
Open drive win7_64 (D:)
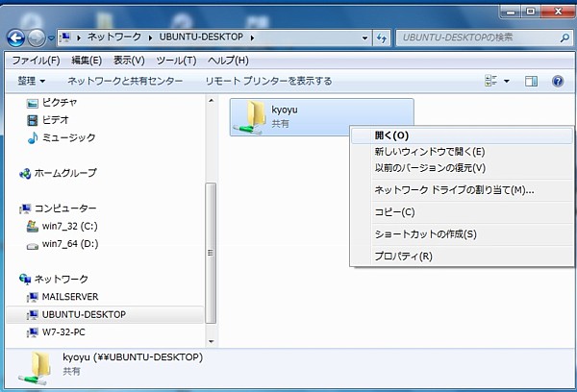[70, 244]
